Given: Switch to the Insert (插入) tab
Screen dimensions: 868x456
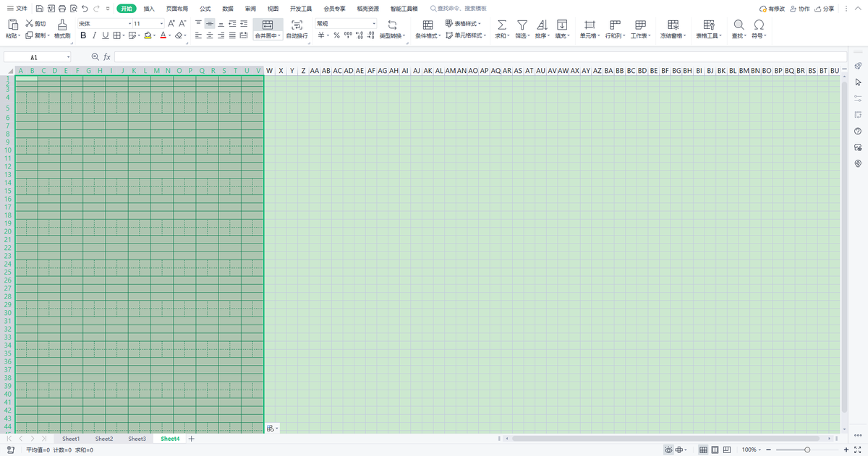Looking at the screenshot, I should [149, 9].
